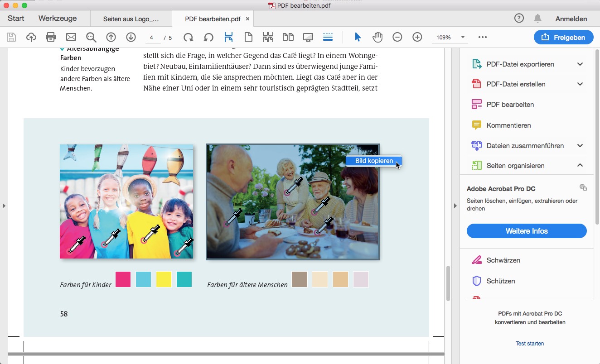Viewport: 600px width, 364px height.
Task: Go to the previous page with the up arrow
Action: (x=111, y=38)
